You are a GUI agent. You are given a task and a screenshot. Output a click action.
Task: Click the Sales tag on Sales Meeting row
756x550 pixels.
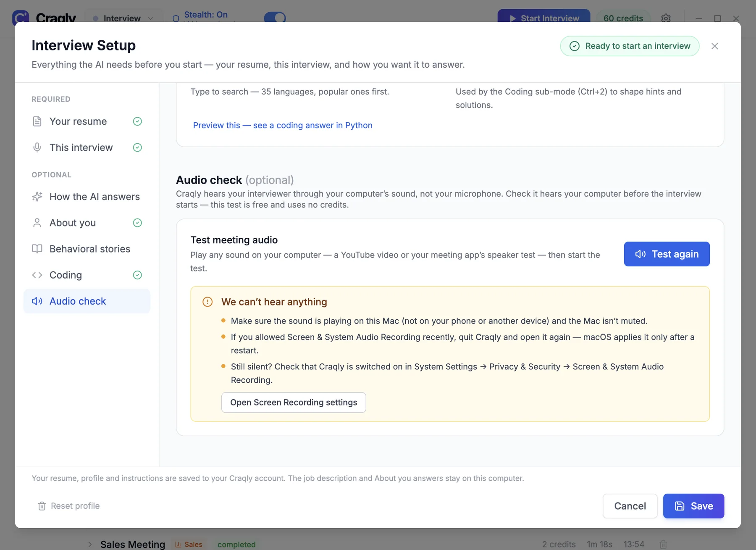point(189,544)
